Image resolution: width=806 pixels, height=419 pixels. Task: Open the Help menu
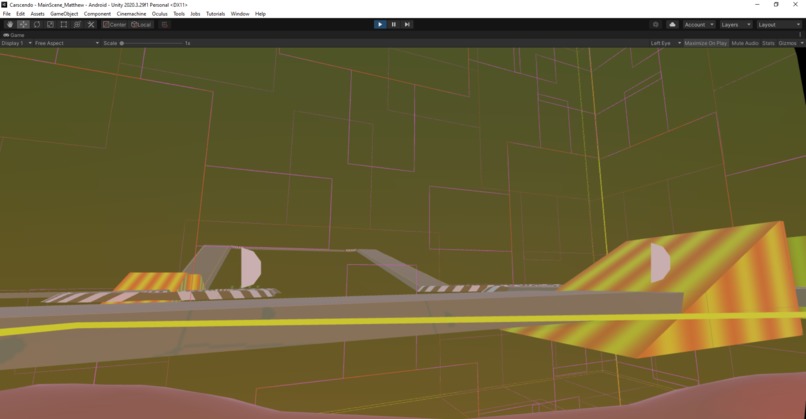(x=260, y=14)
